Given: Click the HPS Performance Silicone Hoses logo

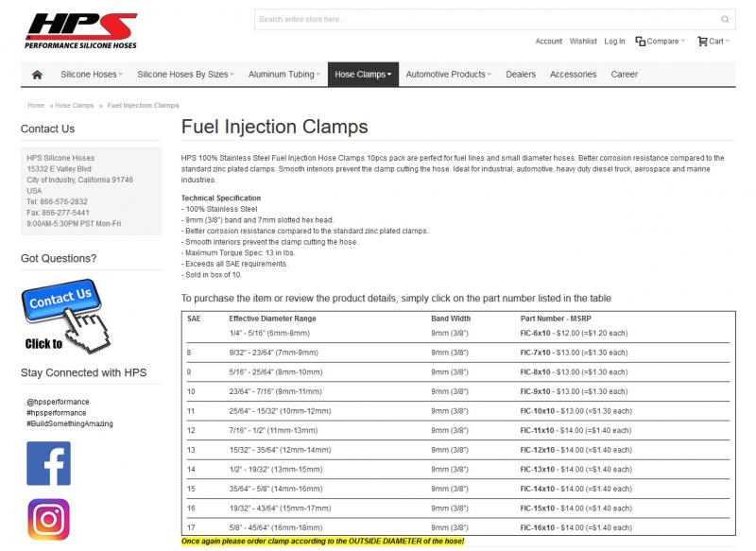Looking at the screenshot, I should [81, 31].
